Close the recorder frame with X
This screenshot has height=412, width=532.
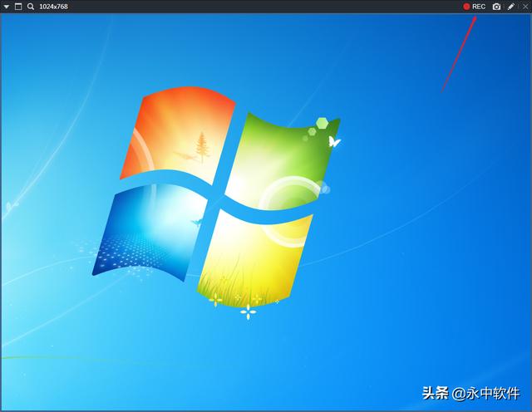(x=525, y=7)
